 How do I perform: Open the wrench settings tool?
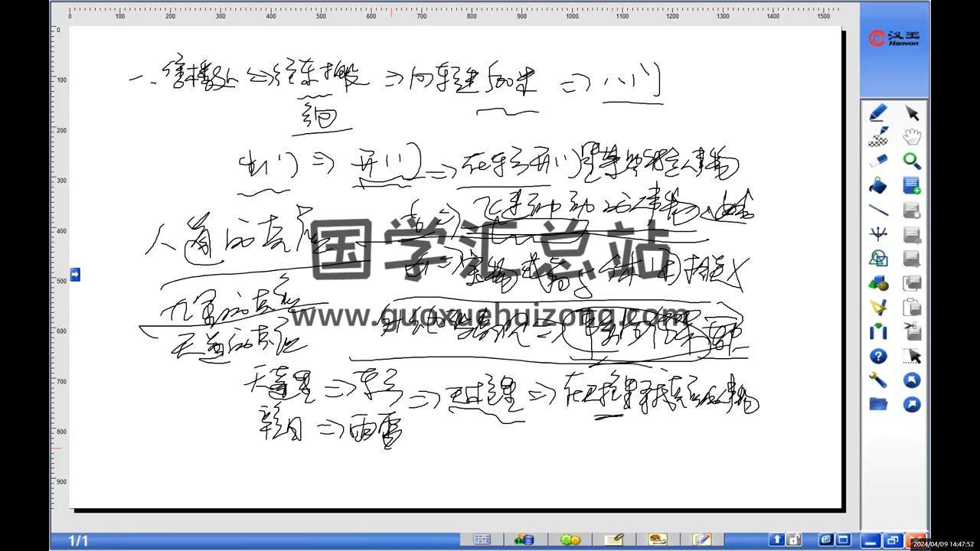pos(878,380)
